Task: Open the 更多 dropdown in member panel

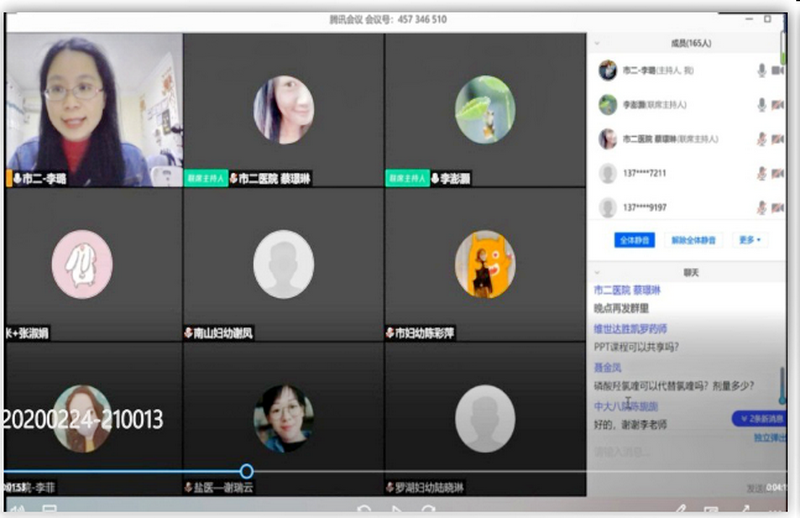Action: click(x=750, y=240)
